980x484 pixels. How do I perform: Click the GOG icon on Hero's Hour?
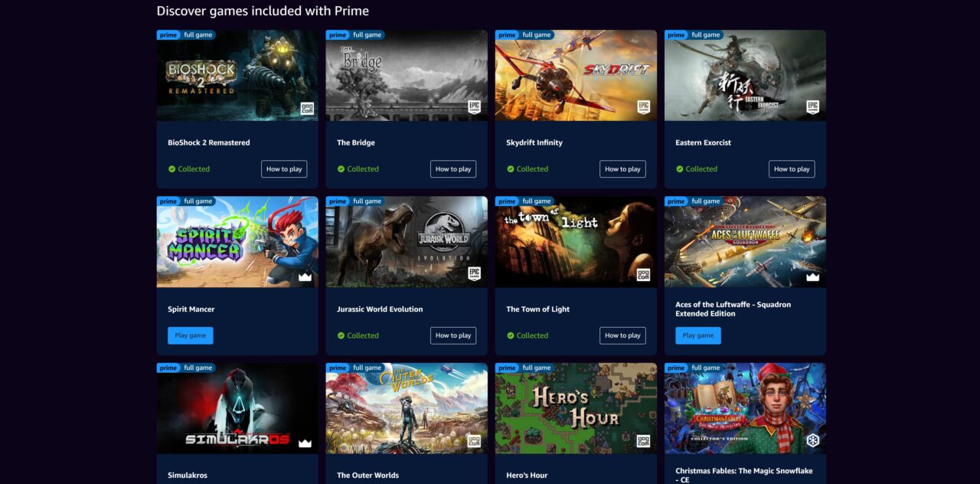(x=643, y=440)
